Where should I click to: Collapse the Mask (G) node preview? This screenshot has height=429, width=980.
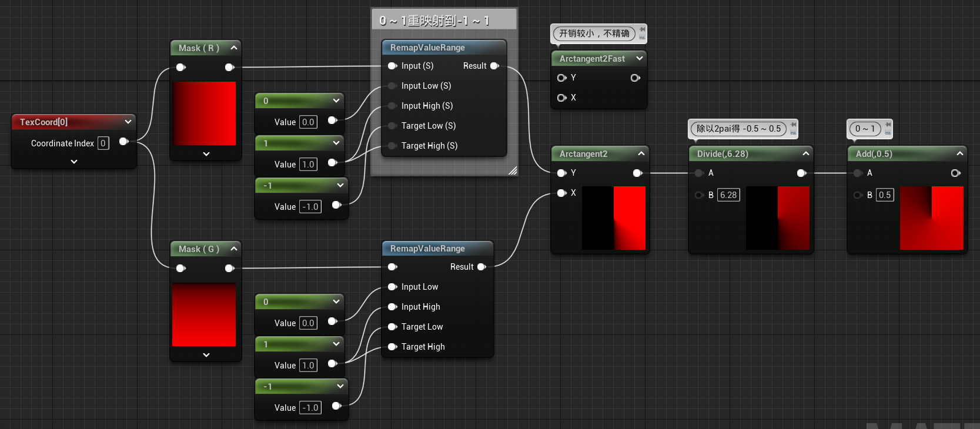(234, 249)
